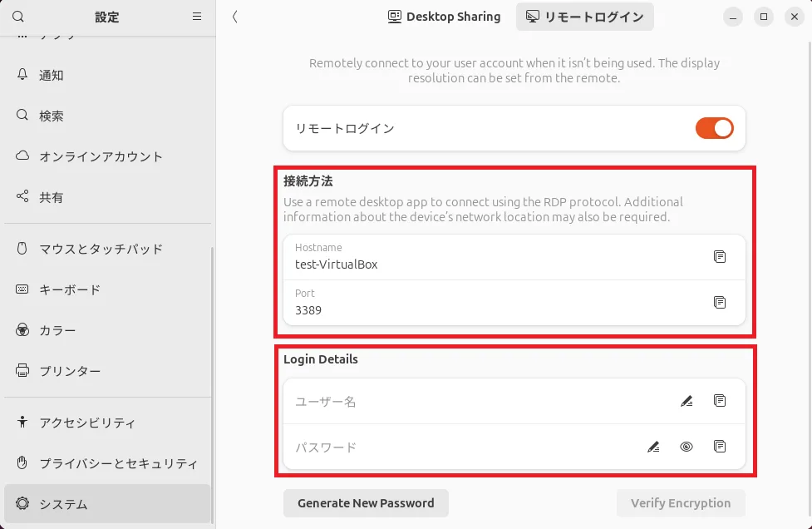Copy the Port number
The height and width of the screenshot is (529, 812).
pos(720,303)
